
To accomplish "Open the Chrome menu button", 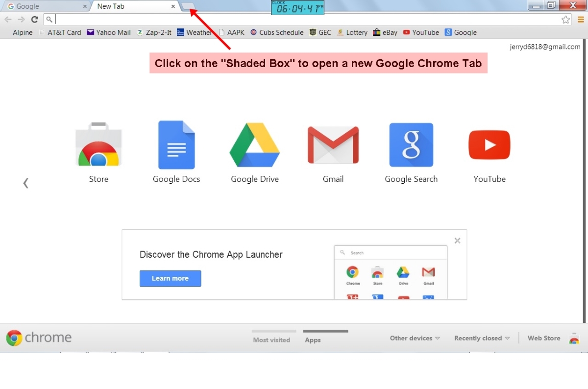I will pos(581,20).
